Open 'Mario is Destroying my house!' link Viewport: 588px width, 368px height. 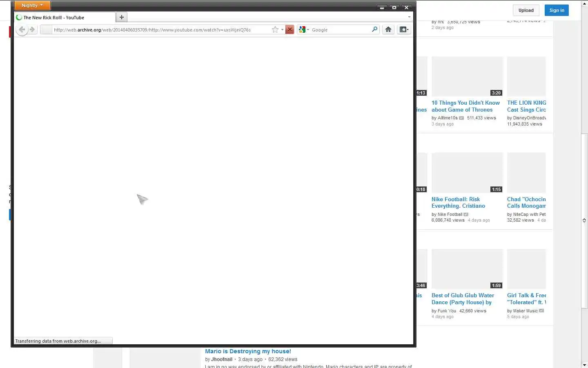[248, 351]
